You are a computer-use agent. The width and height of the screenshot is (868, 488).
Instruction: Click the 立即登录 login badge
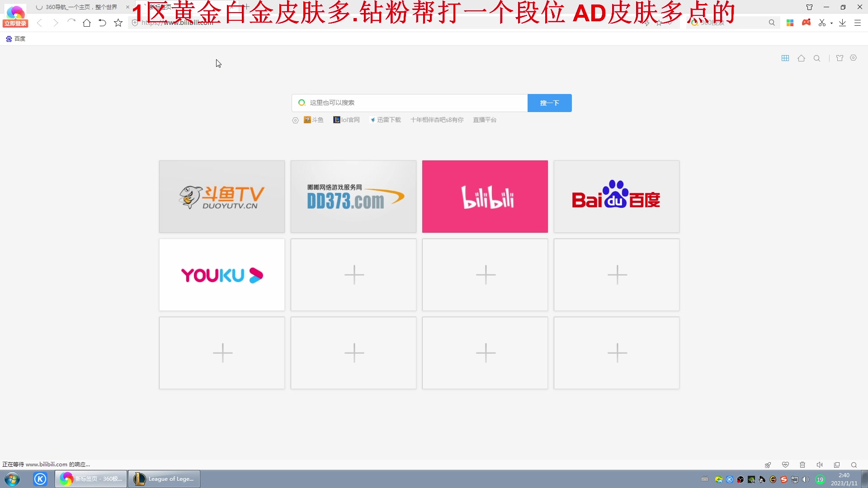pyautogui.click(x=15, y=23)
